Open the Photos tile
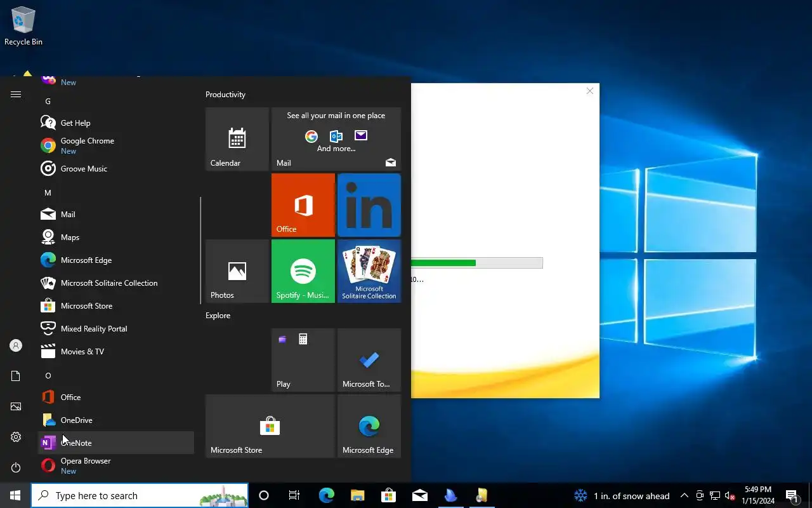 237,271
